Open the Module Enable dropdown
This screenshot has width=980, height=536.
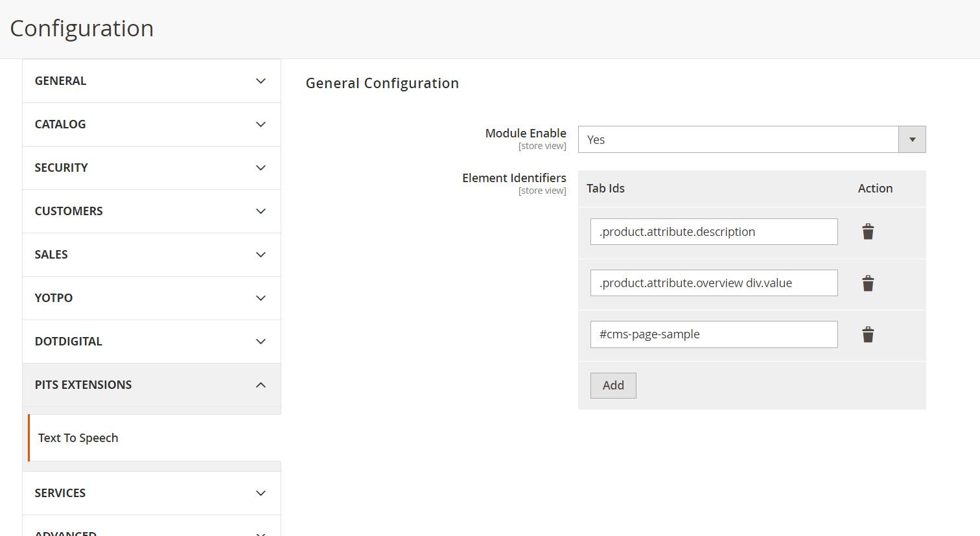(x=751, y=139)
